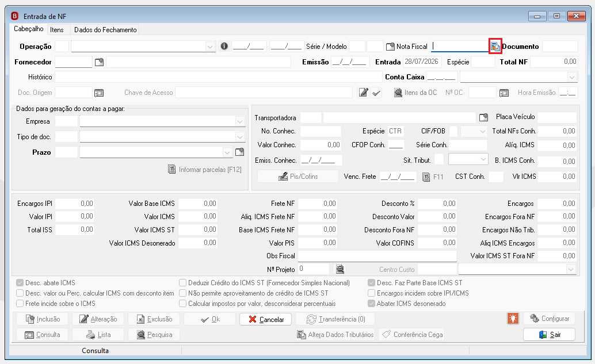The height and width of the screenshot is (364, 595).
Task: Open Altera Dados Tributários
Action: click(335, 335)
